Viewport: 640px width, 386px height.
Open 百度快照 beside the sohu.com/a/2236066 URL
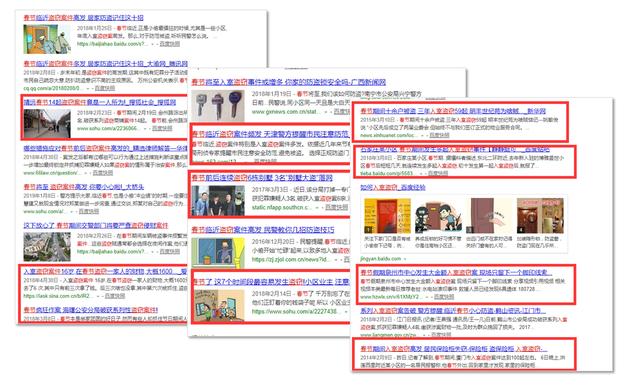coord(162,128)
